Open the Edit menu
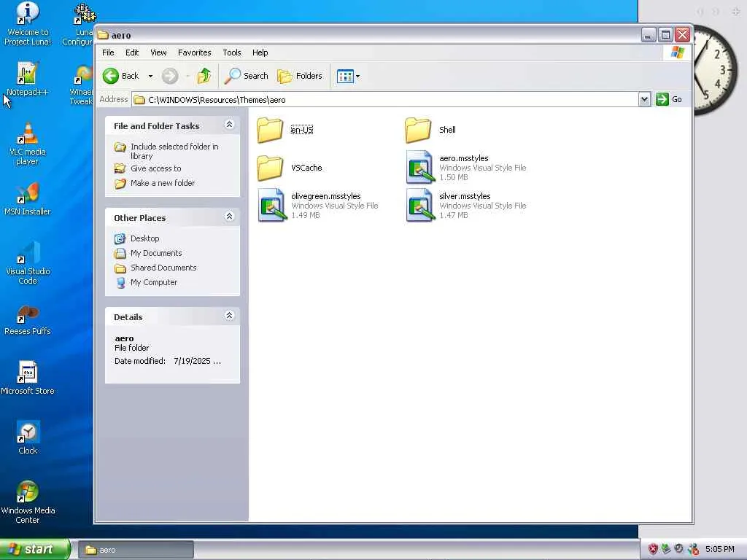Viewport: 747px width, 560px height. [x=132, y=52]
